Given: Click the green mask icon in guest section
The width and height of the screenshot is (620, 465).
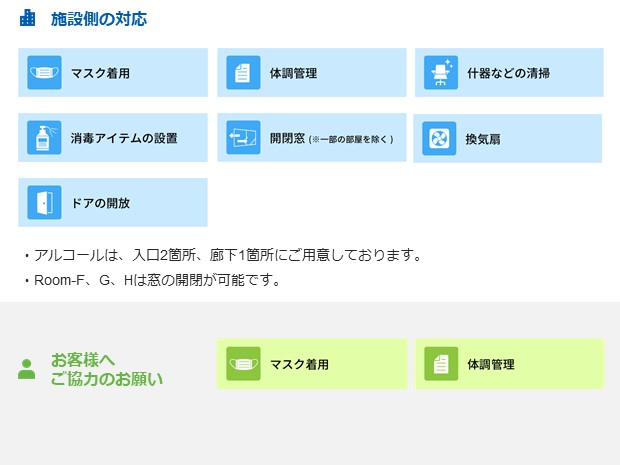Looking at the screenshot, I should tap(242, 364).
